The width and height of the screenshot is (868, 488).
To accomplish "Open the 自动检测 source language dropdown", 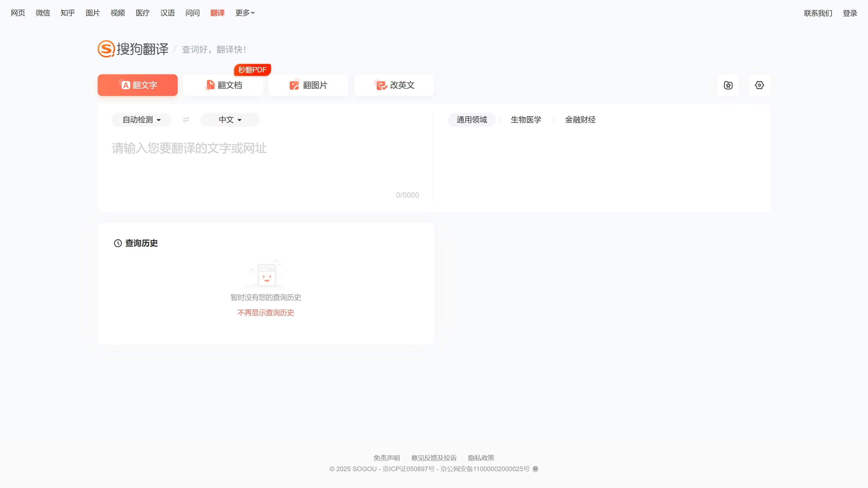I will 141,120.
